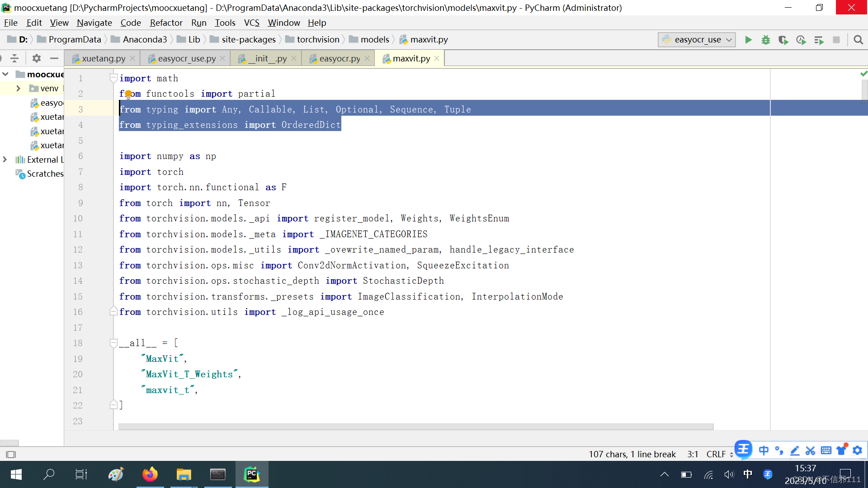The height and width of the screenshot is (488, 868).
Task: Open Firefox from the taskbar
Action: 150,474
